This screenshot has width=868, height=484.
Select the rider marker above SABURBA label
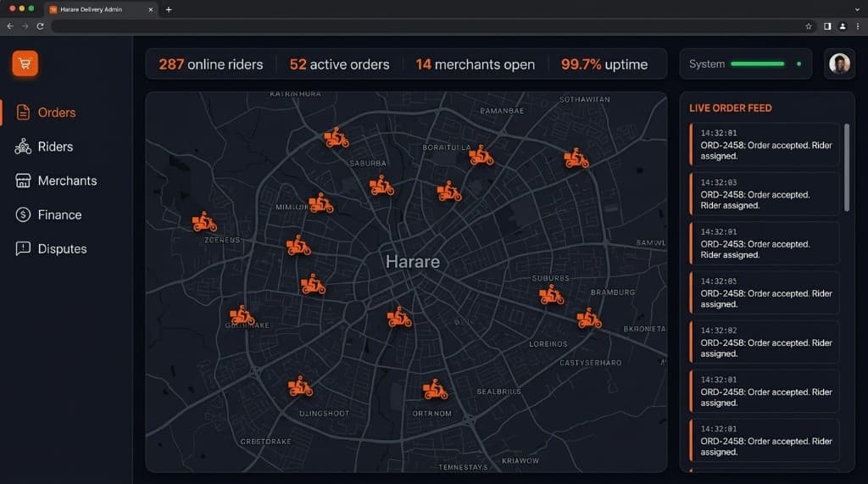pos(336,137)
